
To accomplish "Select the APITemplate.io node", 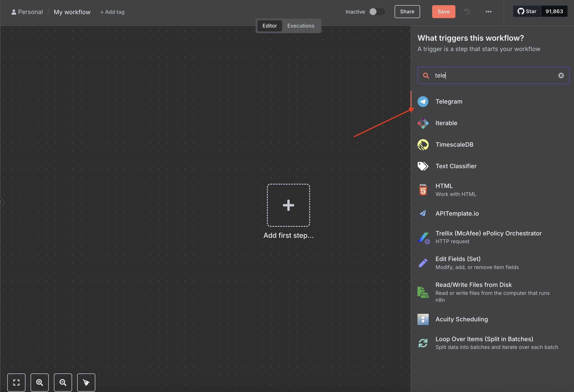I will click(x=492, y=213).
